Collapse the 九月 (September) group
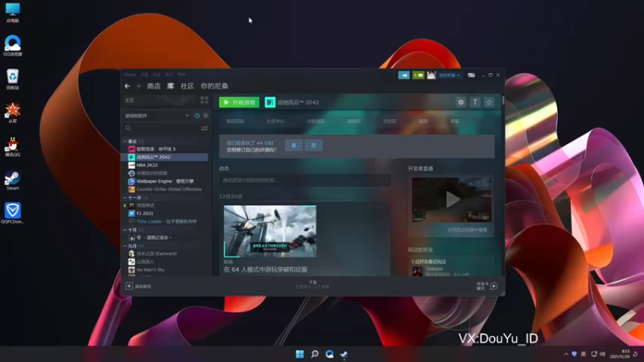This screenshot has width=644, height=362. pyautogui.click(x=126, y=246)
